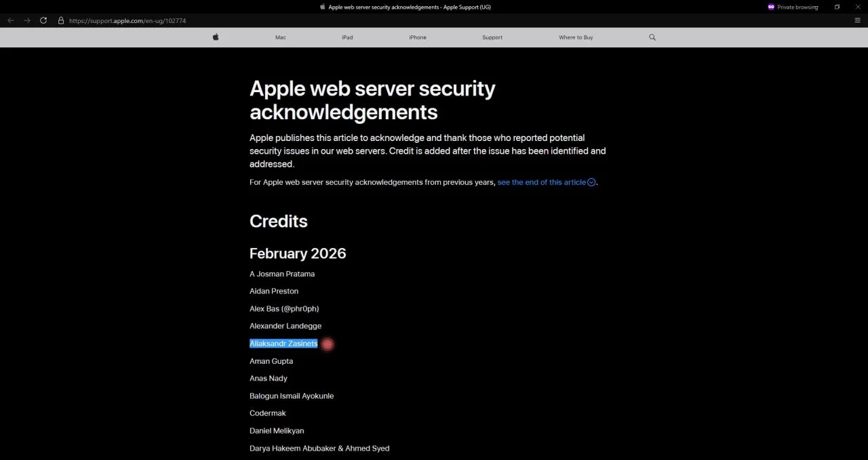Select the name 'A Josman Pratama'
Image resolution: width=868 pixels, height=460 pixels.
(x=282, y=274)
